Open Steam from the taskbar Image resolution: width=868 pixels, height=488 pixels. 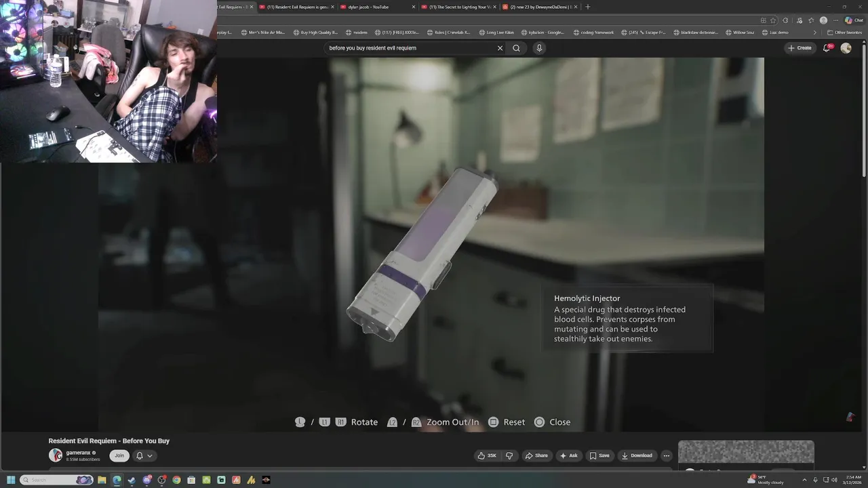click(132, 480)
